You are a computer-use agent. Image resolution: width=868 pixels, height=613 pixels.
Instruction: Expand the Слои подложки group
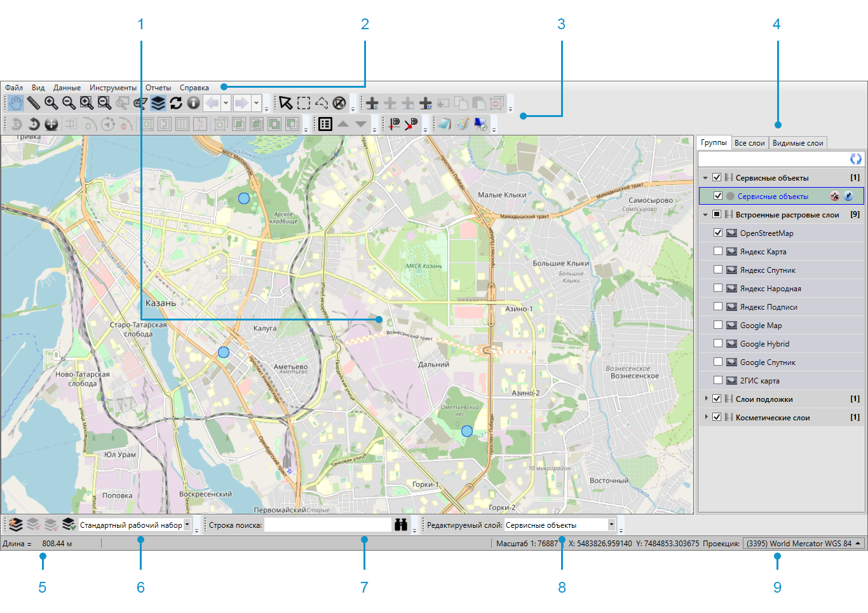coord(706,399)
